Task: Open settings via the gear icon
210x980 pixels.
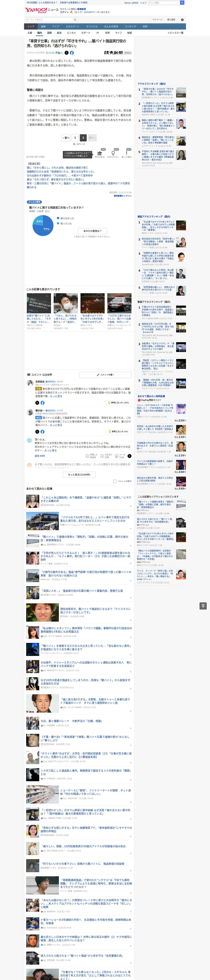Action: tap(182, 19)
